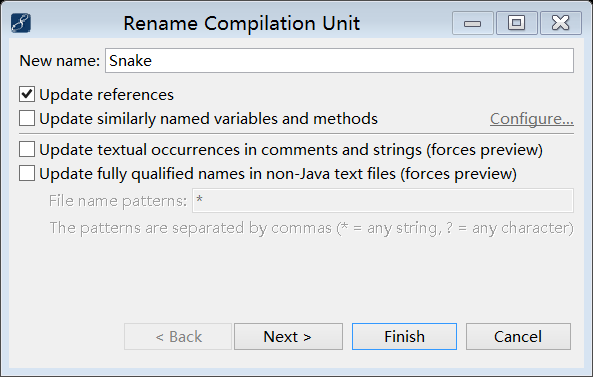593x377 pixels.
Task: Click the Cancel button
Action: [x=518, y=337]
